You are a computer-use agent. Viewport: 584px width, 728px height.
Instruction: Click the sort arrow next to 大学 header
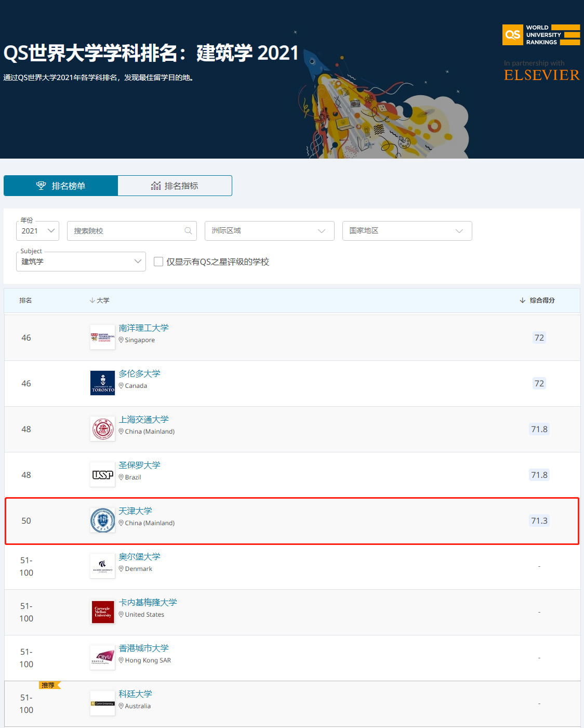coord(92,301)
